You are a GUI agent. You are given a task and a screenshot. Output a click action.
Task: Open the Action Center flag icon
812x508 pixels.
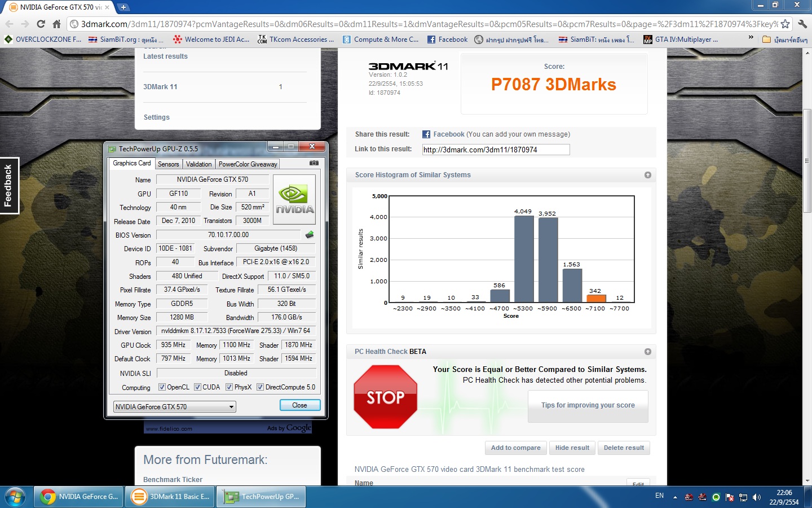(x=730, y=497)
